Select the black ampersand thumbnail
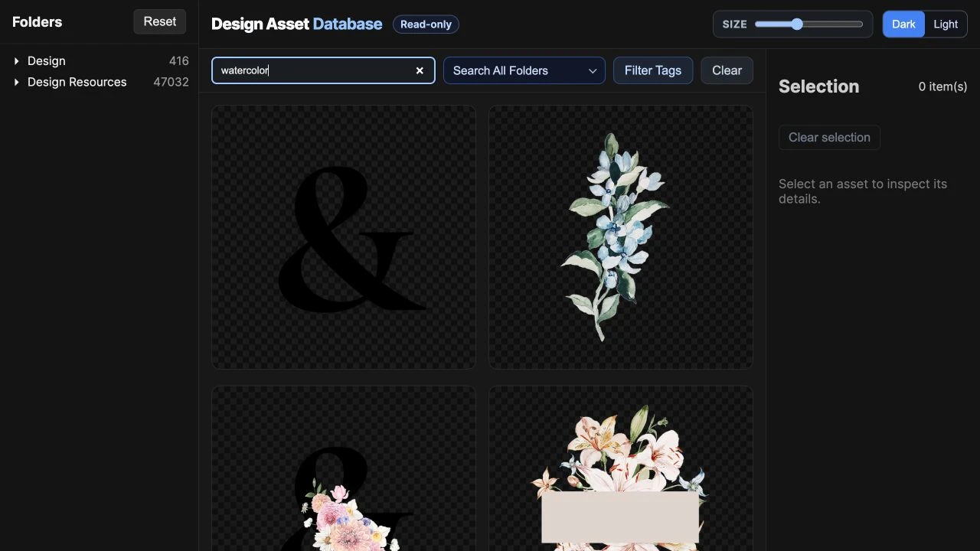Viewport: 980px width, 551px height. tap(344, 237)
